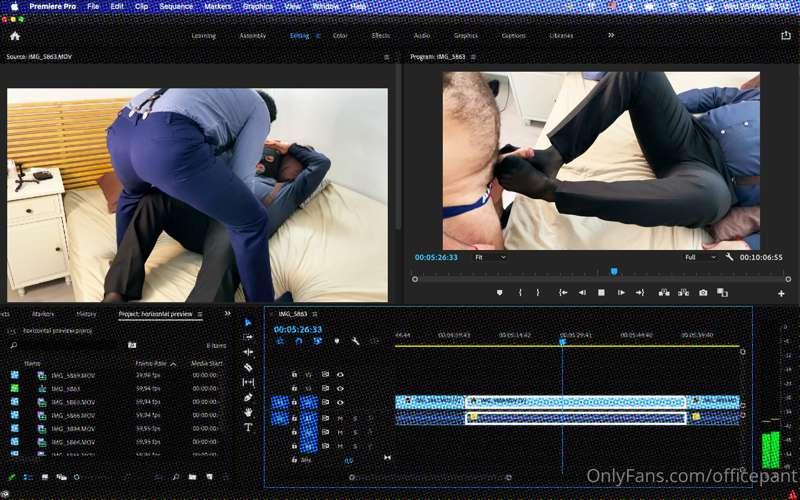Click Mark Out button
This screenshot has width=800, height=500.
(x=538, y=293)
